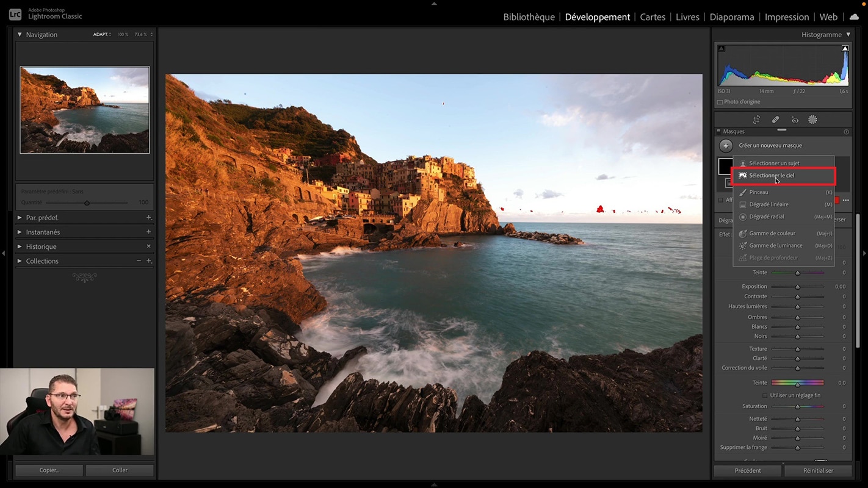Toggle highlight clipping indicator in histogram
Screen dimensions: 868x488
pos(845,48)
